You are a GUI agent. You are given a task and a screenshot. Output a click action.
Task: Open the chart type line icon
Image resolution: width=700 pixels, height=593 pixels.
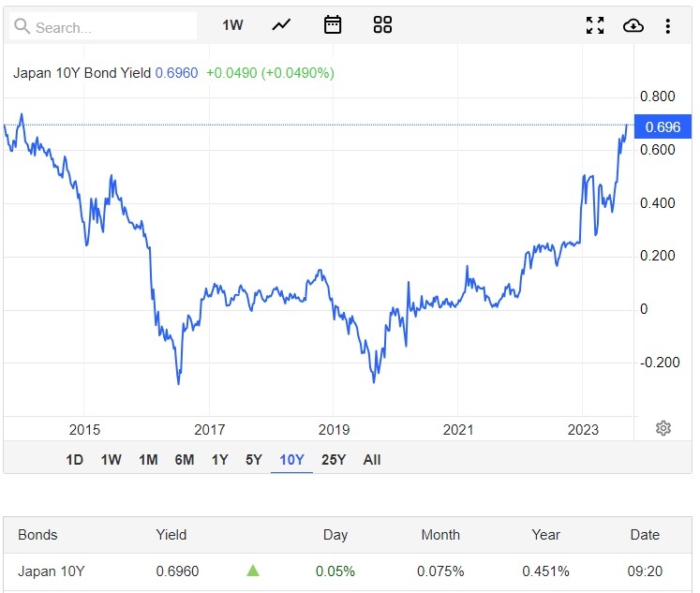tap(281, 25)
